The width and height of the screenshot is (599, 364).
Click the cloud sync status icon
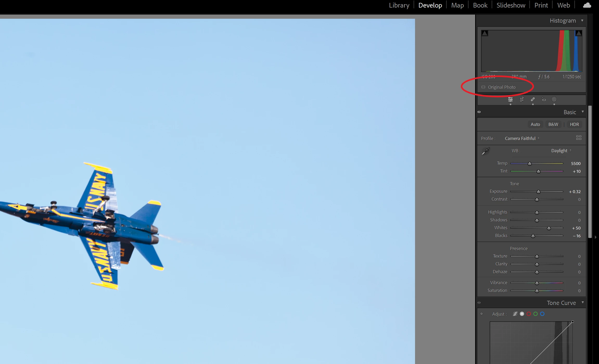(587, 5)
